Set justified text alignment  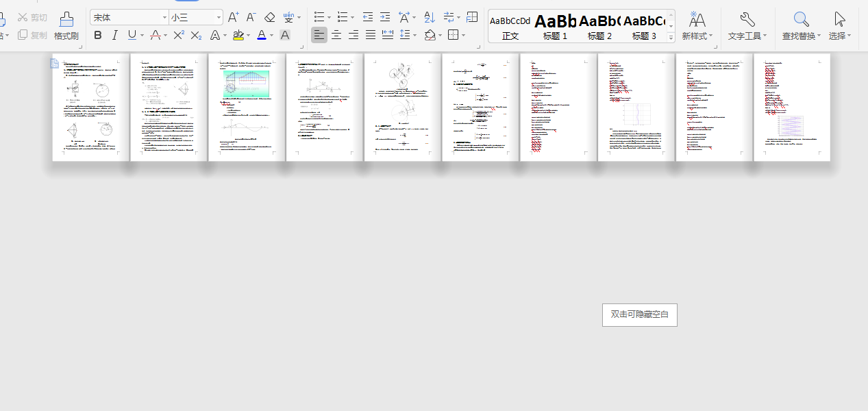pyautogui.click(x=371, y=35)
